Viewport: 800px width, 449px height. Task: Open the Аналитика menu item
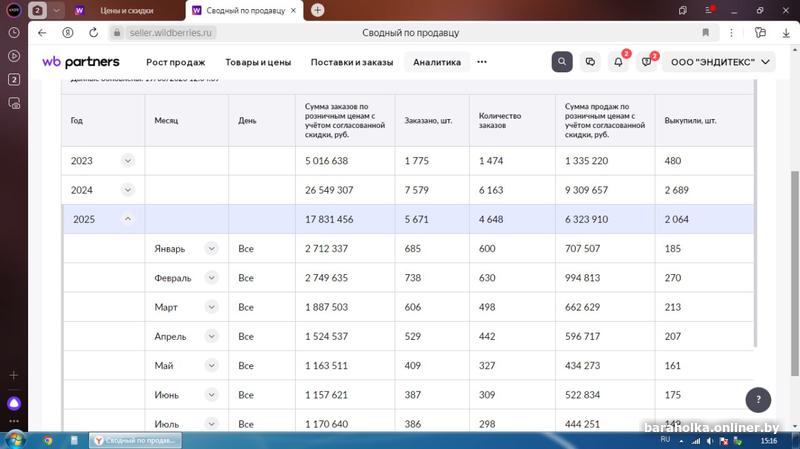pos(437,62)
